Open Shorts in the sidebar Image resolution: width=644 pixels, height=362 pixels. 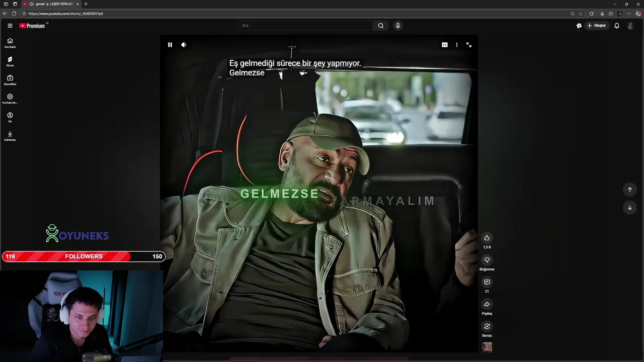pos(10,61)
